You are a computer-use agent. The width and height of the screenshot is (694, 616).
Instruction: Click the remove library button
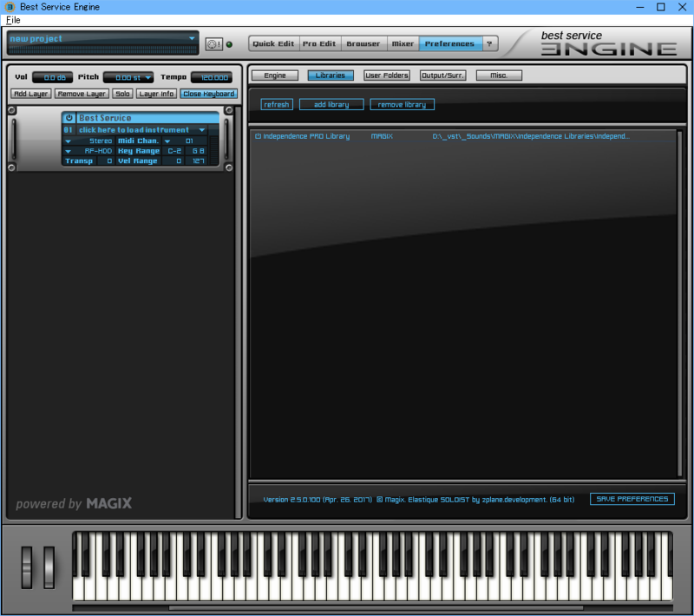(402, 104)
